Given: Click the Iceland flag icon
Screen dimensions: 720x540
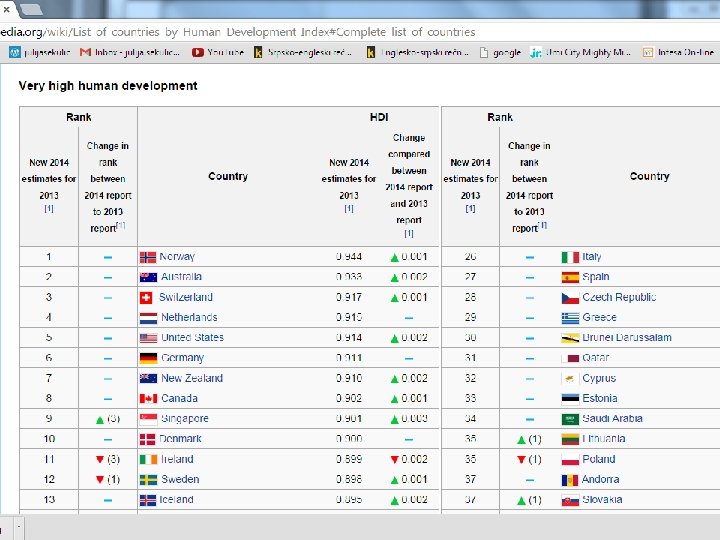Looking at the screenshot, I should point(148,500).
